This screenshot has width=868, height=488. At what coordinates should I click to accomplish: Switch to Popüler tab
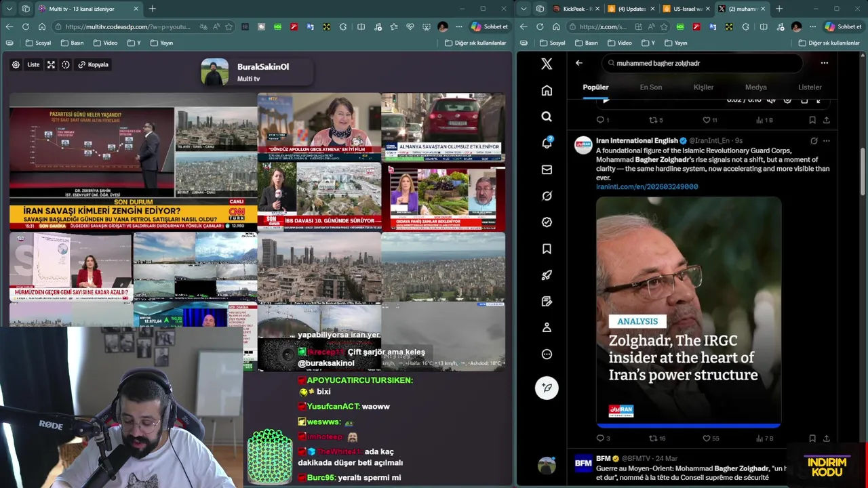(595, 87)
